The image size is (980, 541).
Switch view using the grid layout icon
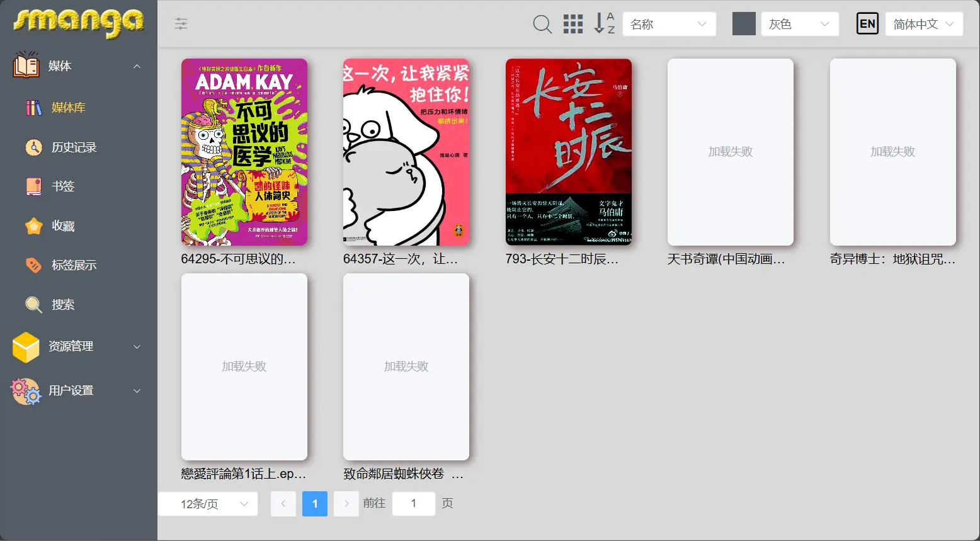click(573, 24)
